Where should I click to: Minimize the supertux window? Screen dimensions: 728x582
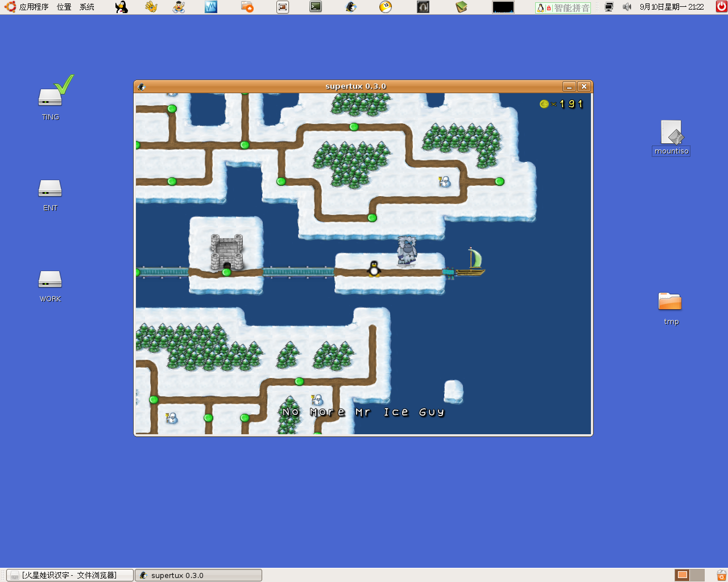tap(569, 86)
